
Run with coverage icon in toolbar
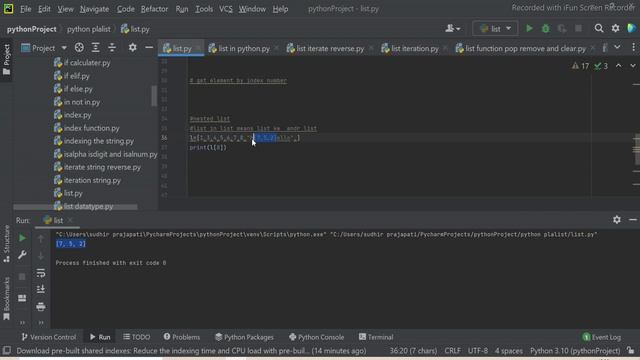(x=562, y=29)
